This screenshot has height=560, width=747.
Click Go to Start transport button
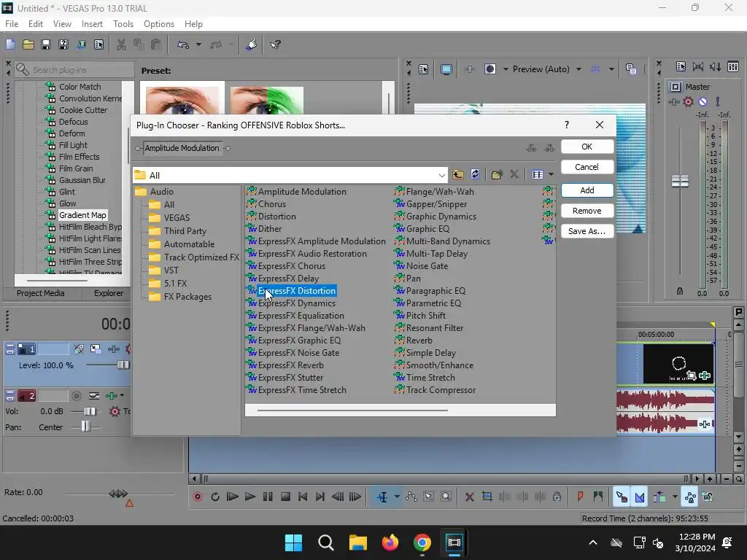tap(303, 497)
